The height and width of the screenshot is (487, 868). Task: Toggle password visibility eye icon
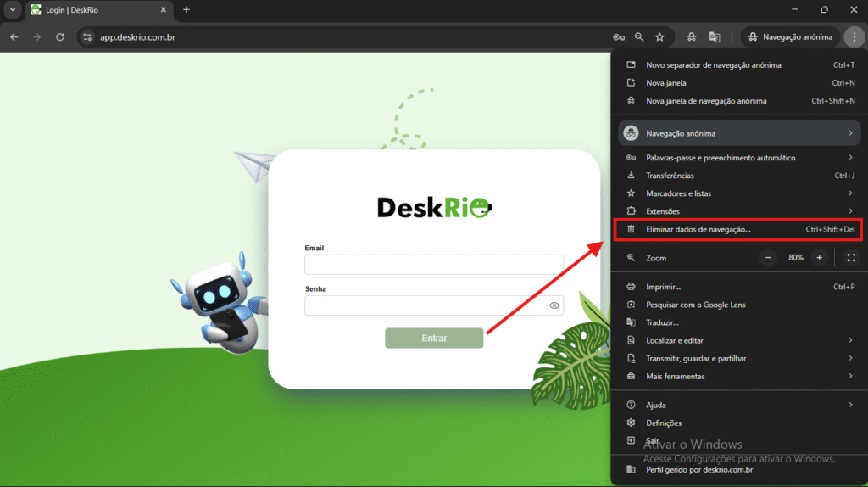[554, 305]
